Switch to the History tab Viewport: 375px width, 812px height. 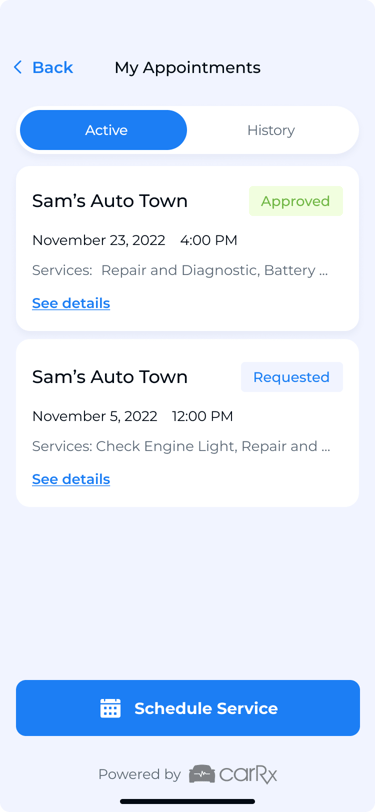point(271,130)
